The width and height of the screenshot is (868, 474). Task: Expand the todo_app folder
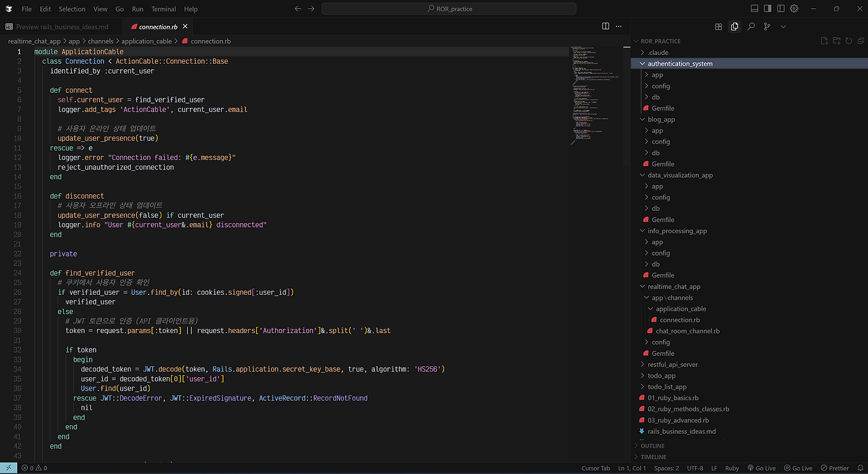pos(749,376)
